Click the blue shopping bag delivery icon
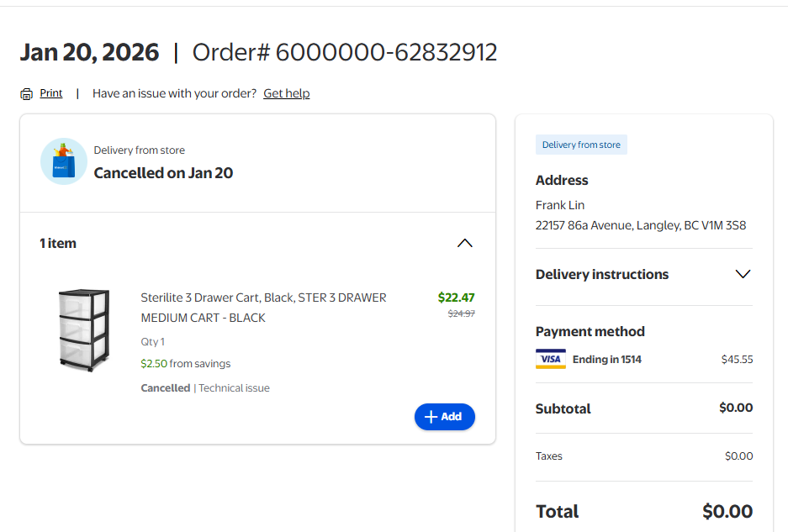The width and height of the screenshot is (788, 532). pyautogui.click(x=64, y=161)
